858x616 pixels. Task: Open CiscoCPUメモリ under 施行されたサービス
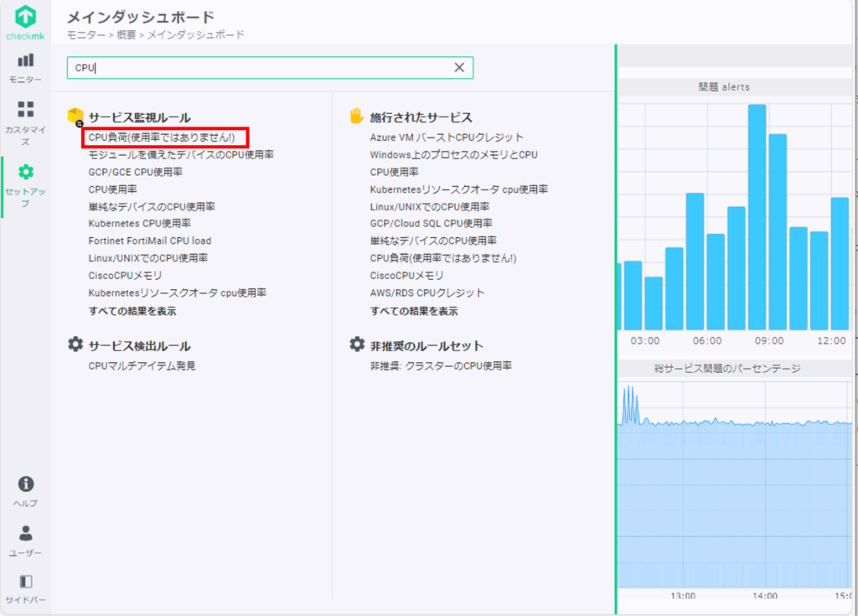(406, 276)
